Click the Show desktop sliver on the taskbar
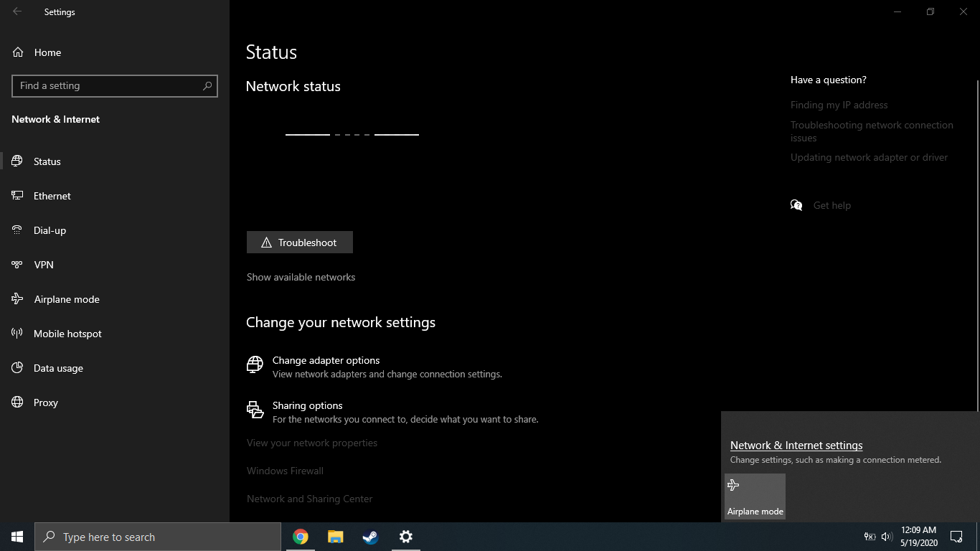Image resolution: width=980 pixels, height=551 pixels. tap(978, 537)
